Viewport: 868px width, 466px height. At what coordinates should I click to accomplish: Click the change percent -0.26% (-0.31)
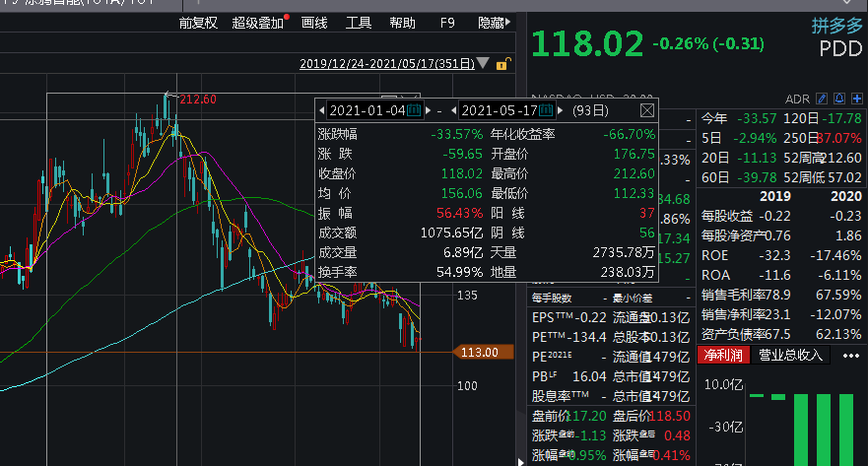pos(708,43)
